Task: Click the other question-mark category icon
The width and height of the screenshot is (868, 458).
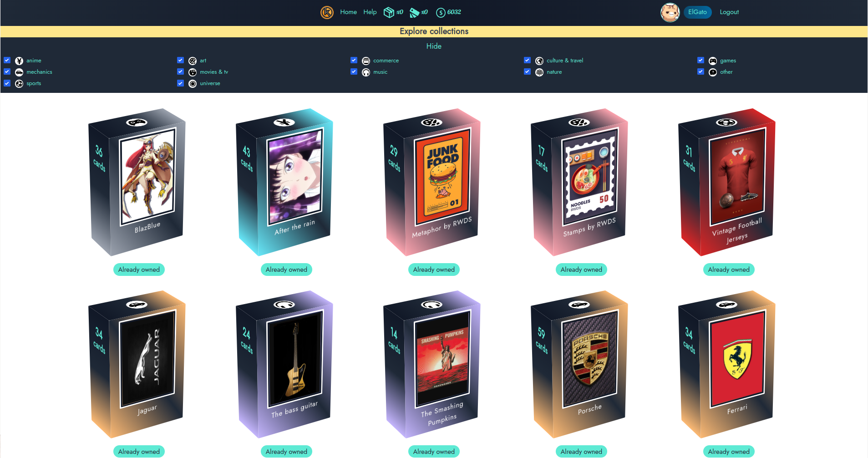Action: pyautogui.click(x=713, y=72)
